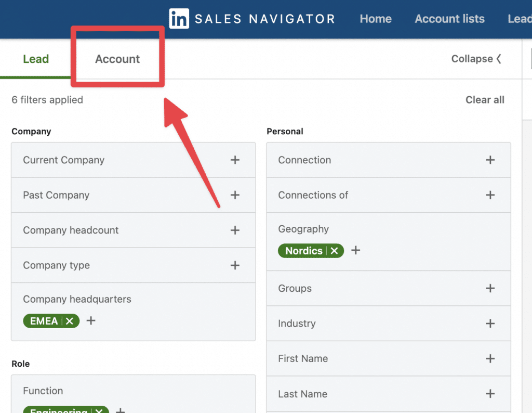Image resolution: width=532 pixels, height=413 pixels.
Task: Open Account lists in the top navigation
Action: pos(449,19)
